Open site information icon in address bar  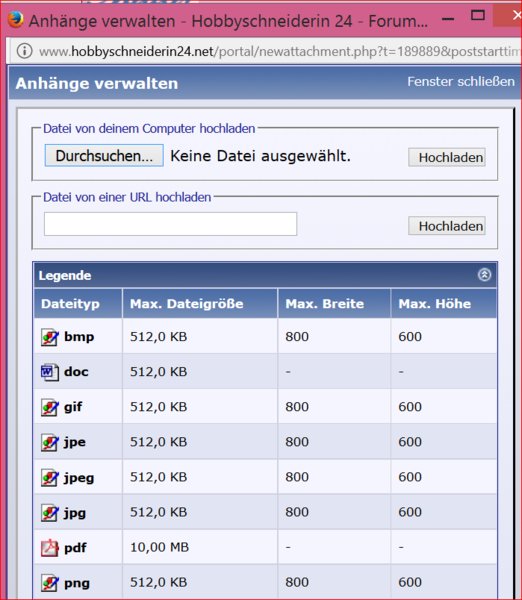(24, 51)
